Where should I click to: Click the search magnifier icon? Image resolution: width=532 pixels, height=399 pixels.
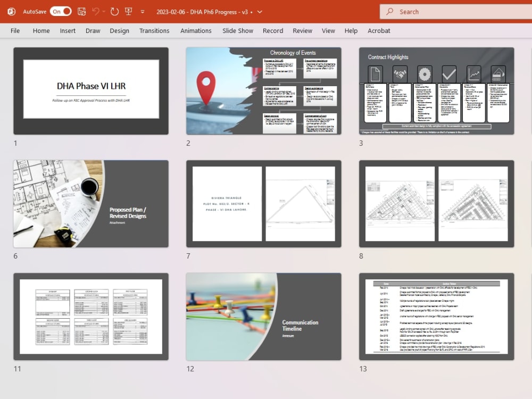(390, 12)
